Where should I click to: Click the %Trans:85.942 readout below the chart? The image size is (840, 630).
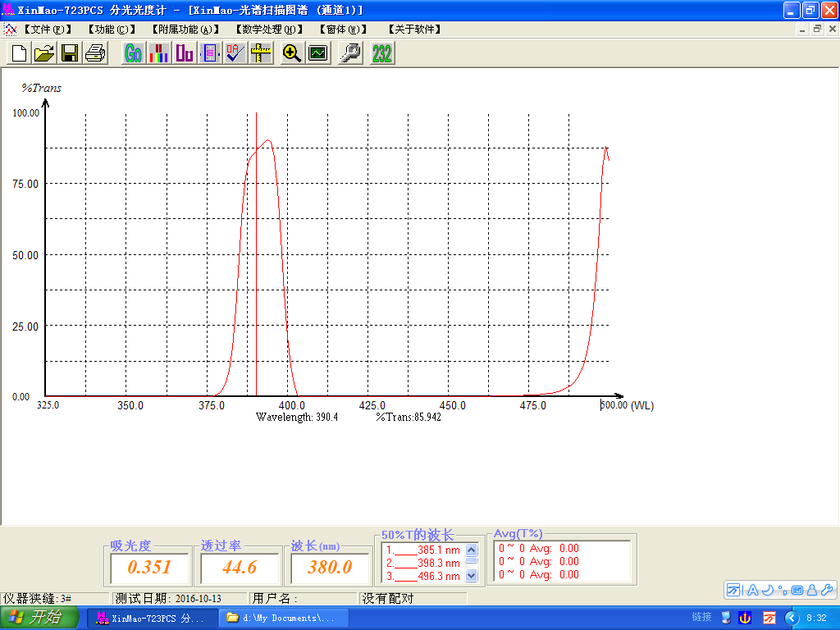409,417
